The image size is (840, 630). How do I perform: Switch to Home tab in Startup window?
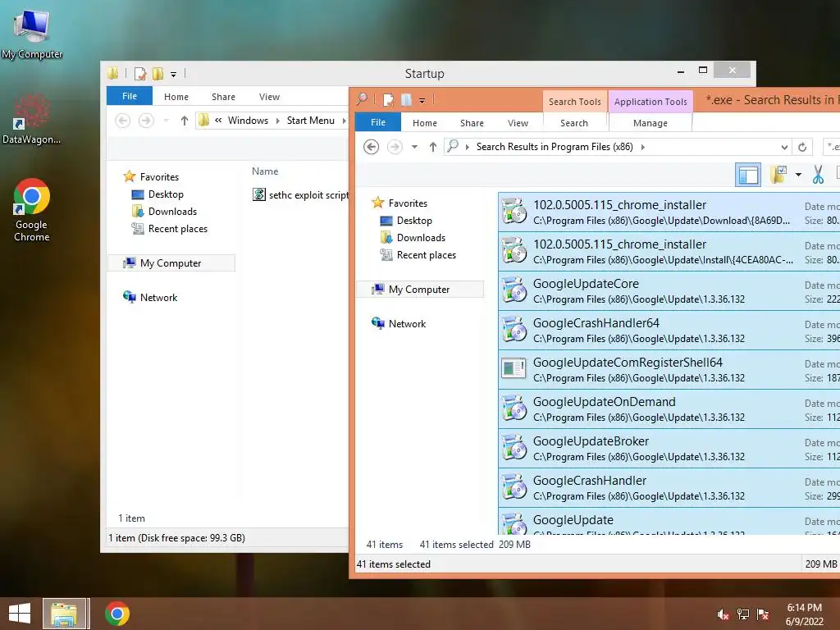tap(176, 97)
